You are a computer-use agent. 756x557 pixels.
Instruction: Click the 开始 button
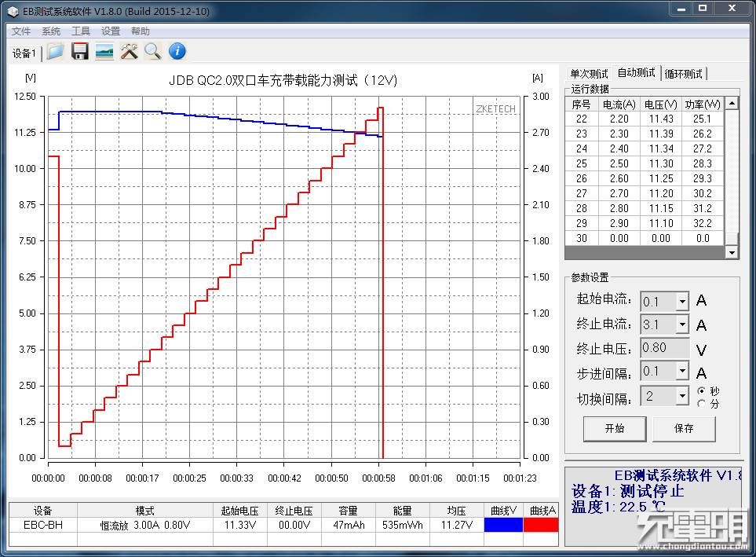615,429
